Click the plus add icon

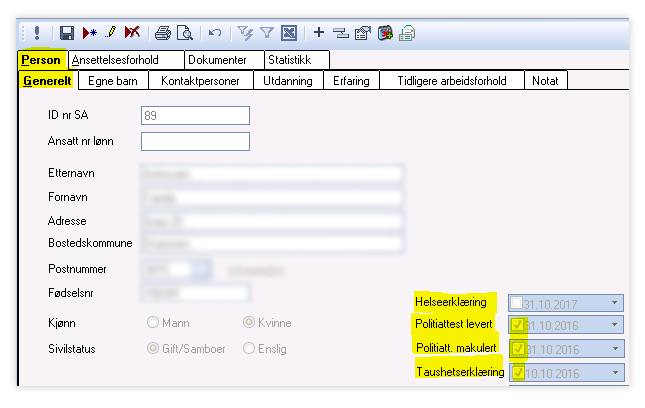pos(318,32)
